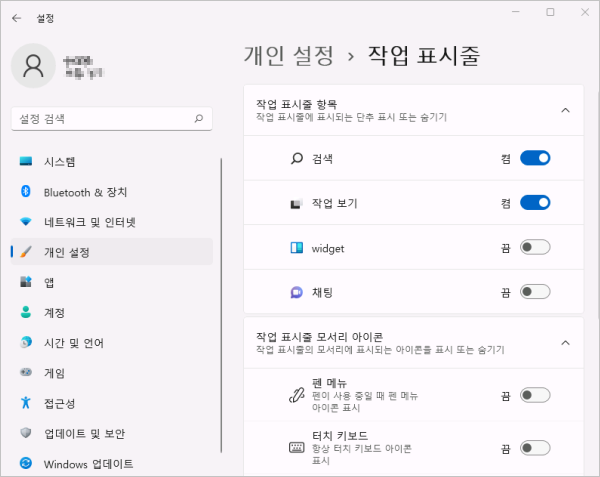This screenshot has width=600, height=477.
Task: Open 시간 및 언어 category
Action: tap(112, 342)
